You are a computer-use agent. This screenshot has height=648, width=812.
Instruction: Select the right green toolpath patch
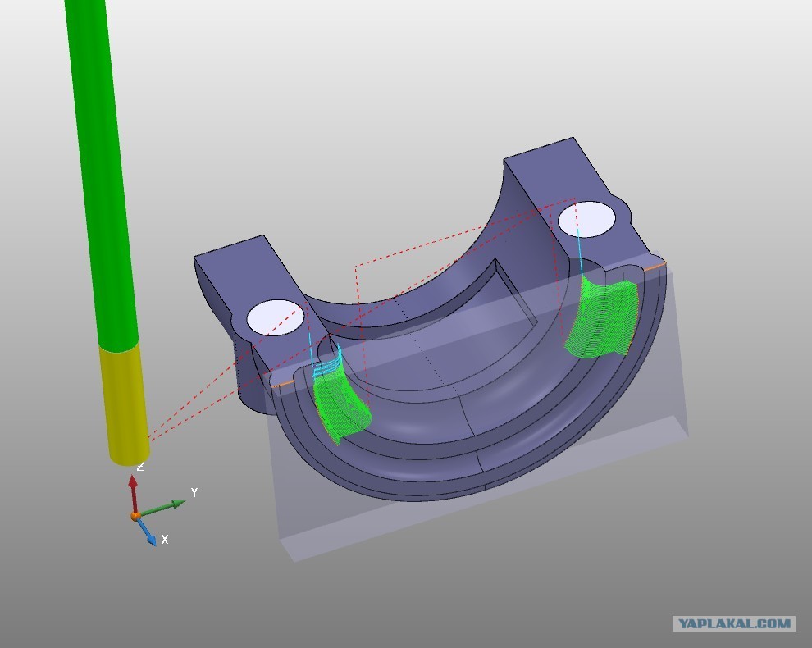click(x=600, y=317)
